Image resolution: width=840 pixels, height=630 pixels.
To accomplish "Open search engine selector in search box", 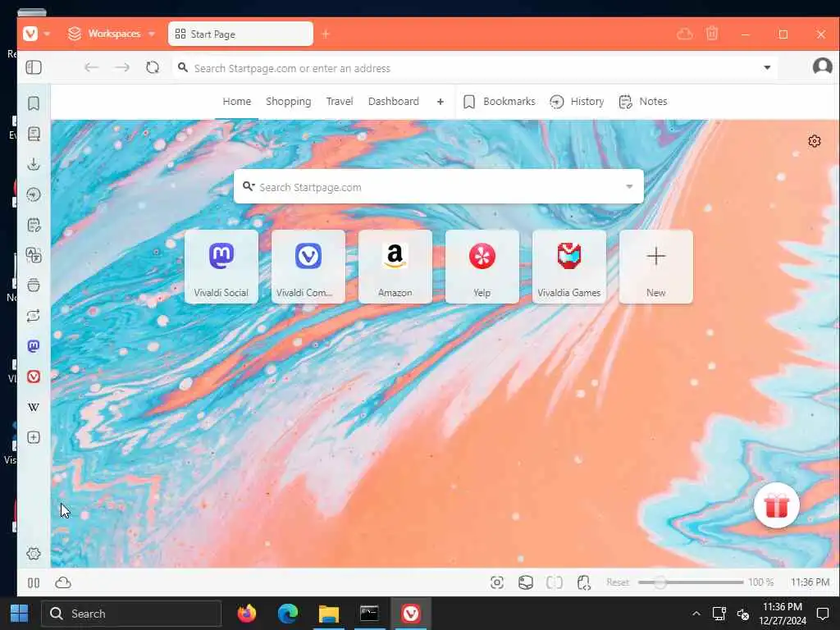I will pos(248,186).
